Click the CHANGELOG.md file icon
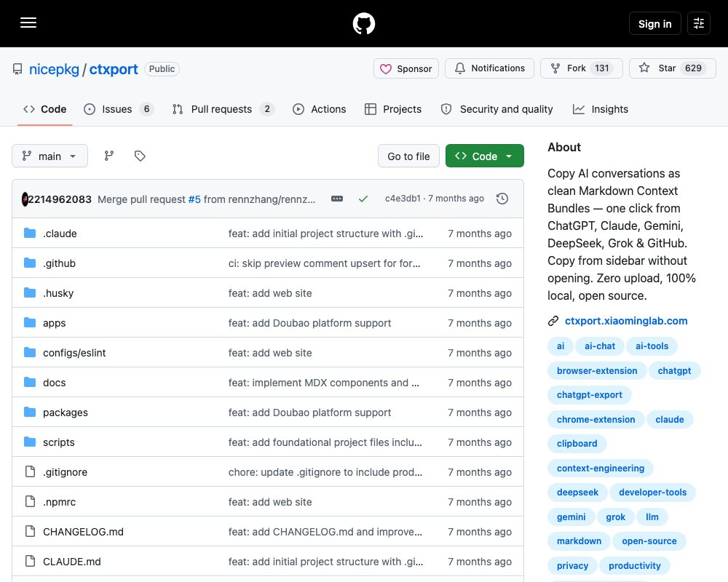 (x=30, y=531)
